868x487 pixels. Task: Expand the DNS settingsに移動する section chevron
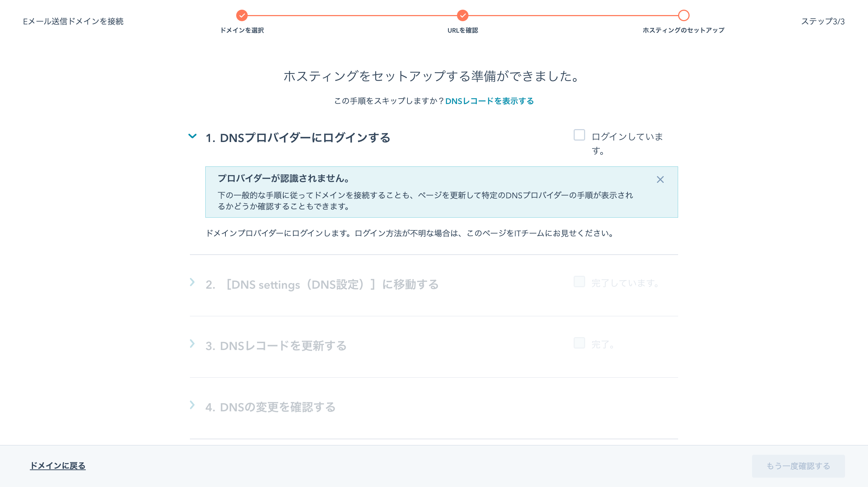coord(192,282)
